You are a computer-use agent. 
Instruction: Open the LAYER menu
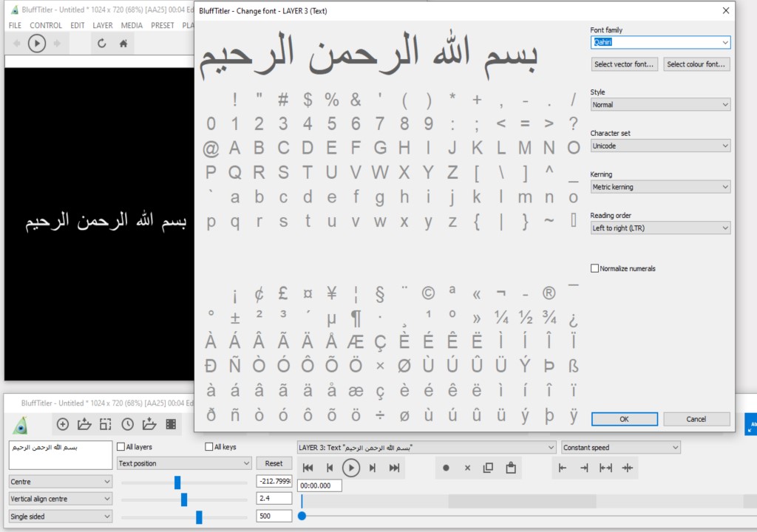(102, 25)
